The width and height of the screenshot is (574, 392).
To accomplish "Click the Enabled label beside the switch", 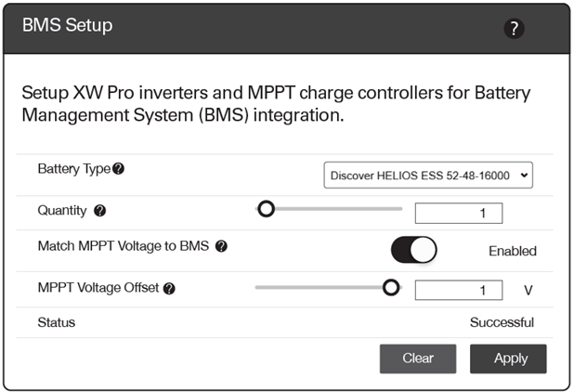I will (513, 251).
